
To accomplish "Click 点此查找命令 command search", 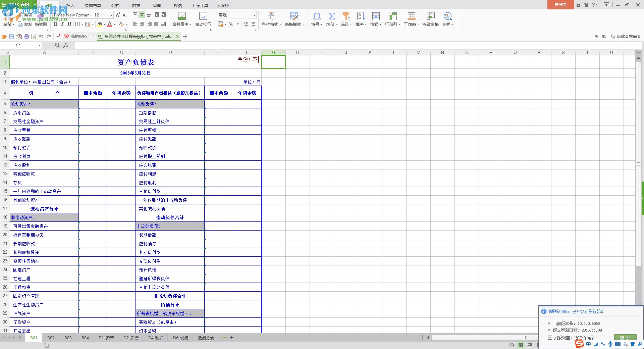I will (626, 37).
